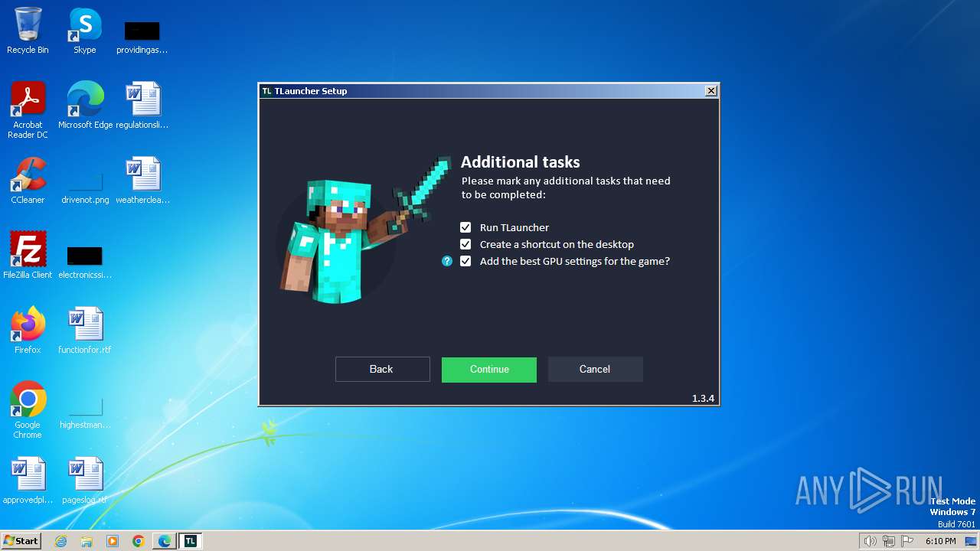The height and width of the screenshot is (551, 980).
Task: Click the blue question mark help icon
Action: pos(448,261)
